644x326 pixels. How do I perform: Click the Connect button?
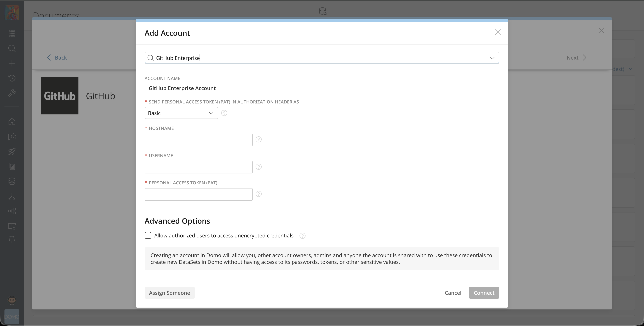coord(484,293)
